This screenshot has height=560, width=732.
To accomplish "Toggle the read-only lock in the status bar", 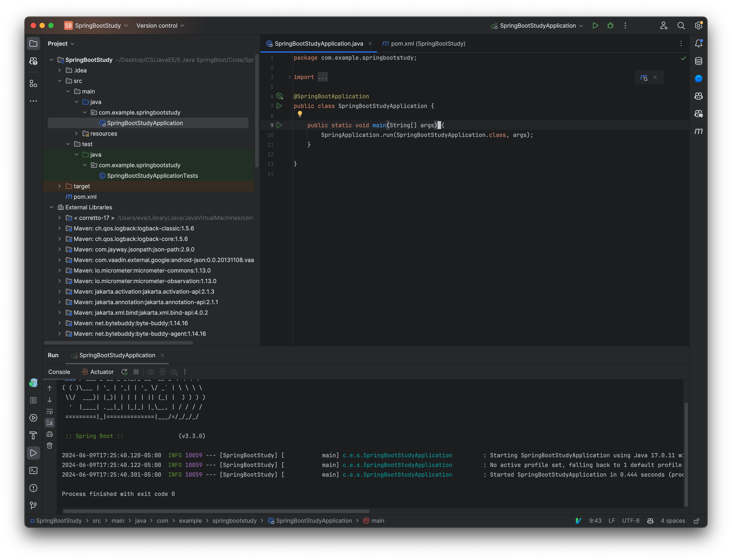I will [697, 521].
